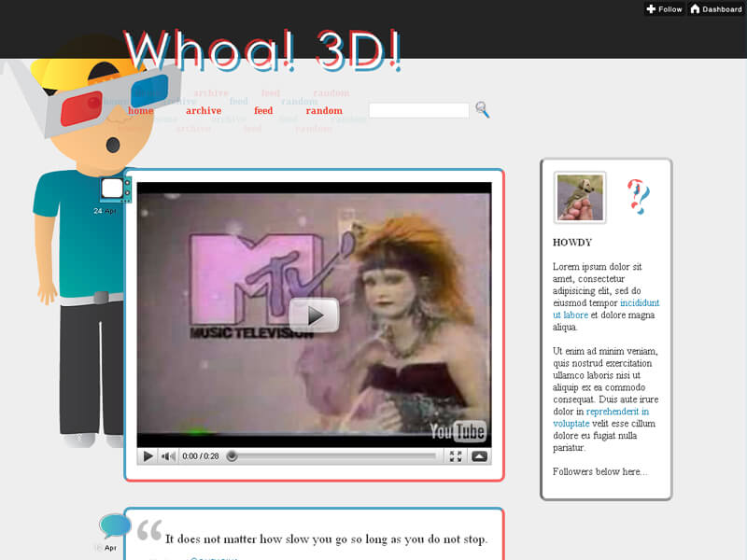This screenshot has height=560, width=747.
Task: Open the Dashboard
Action: (716, 9)
